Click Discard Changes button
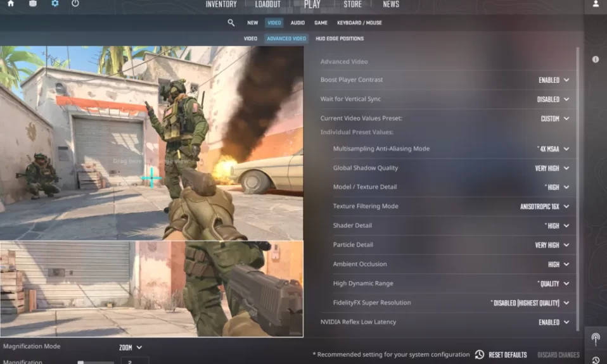Viewport: 607px width, 364px height. click(x=558, y=355)
